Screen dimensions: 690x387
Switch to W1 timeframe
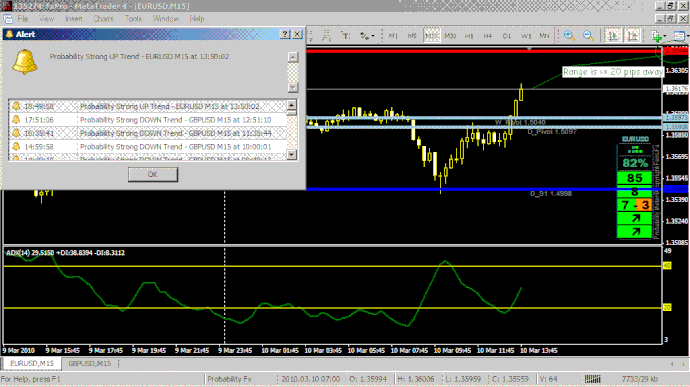pos(525,36)
